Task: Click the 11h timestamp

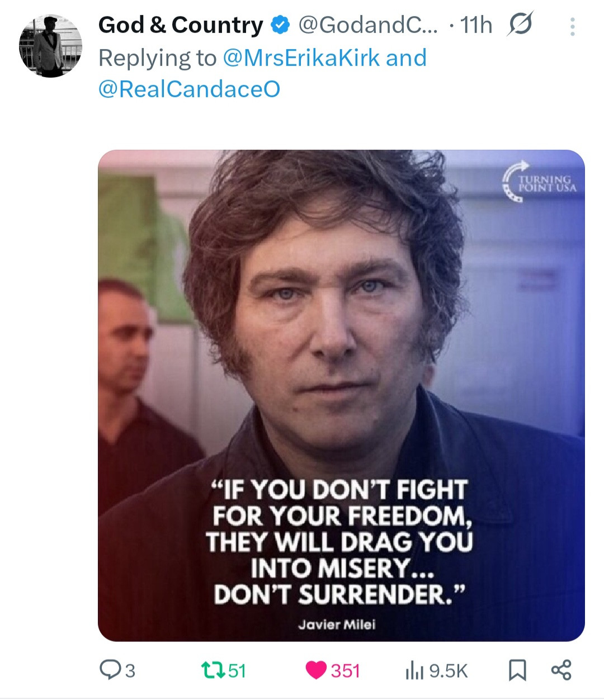Action: tap(476, 25)
